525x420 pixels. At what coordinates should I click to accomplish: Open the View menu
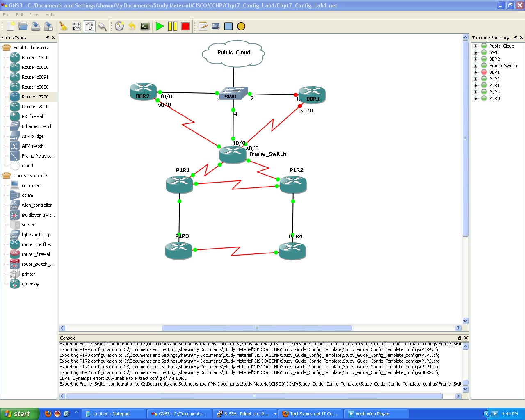tap(34, 15)
